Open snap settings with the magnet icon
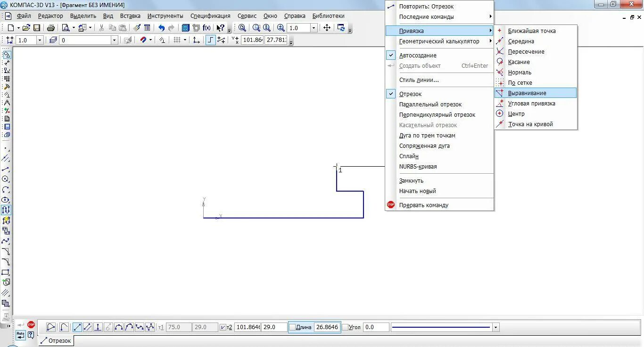644x347 pixels. [x=143, y=40]
